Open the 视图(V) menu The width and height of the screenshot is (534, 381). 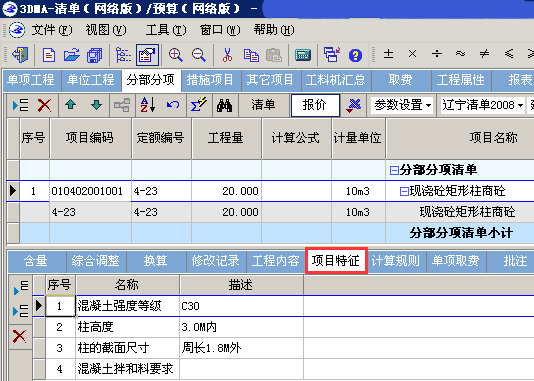pyautogui.click(x=106, y=30)
